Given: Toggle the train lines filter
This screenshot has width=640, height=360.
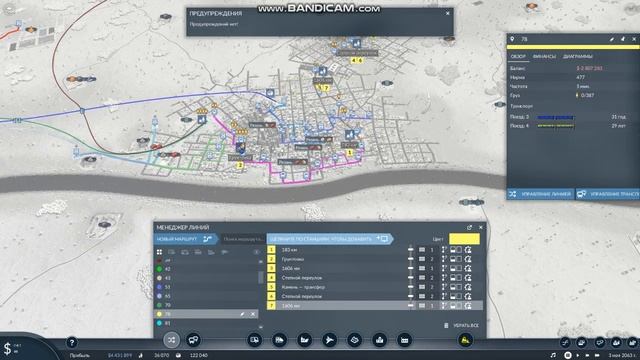Looking at the screenshot, I should (x=198, y=252).
